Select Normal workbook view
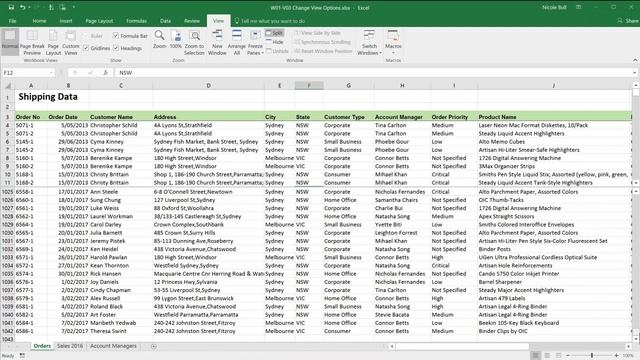The width and height of the screenshot is (640, 360). [10, 42]
